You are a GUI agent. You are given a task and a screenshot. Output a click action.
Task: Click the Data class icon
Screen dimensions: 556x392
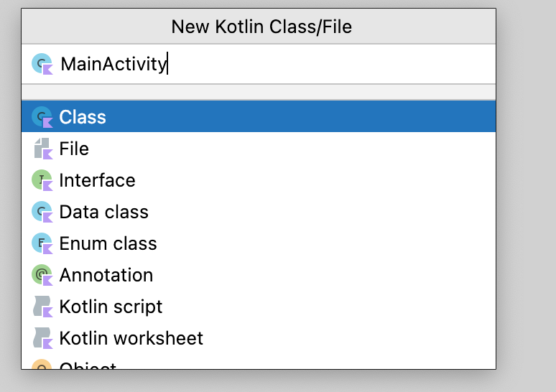pos(42,212)
